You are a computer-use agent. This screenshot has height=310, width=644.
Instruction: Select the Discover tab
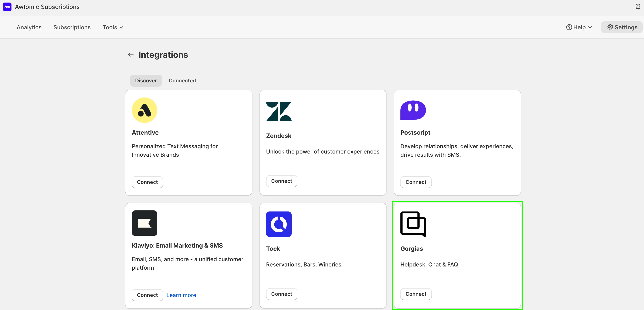tap(146, 80)
